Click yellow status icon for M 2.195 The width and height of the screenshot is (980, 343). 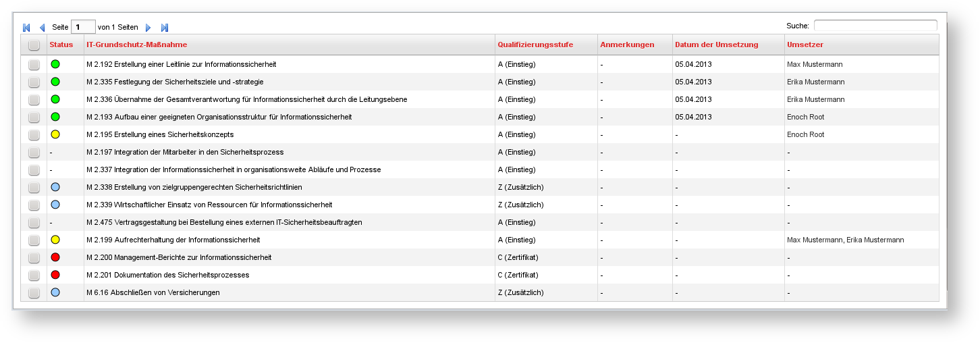[x=55, y=134]
